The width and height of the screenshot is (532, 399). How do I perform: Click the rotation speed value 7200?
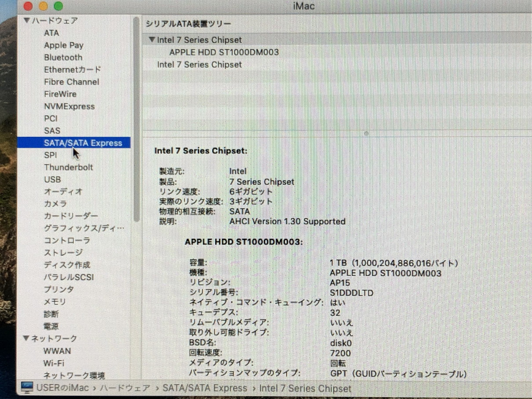(340, 353)
